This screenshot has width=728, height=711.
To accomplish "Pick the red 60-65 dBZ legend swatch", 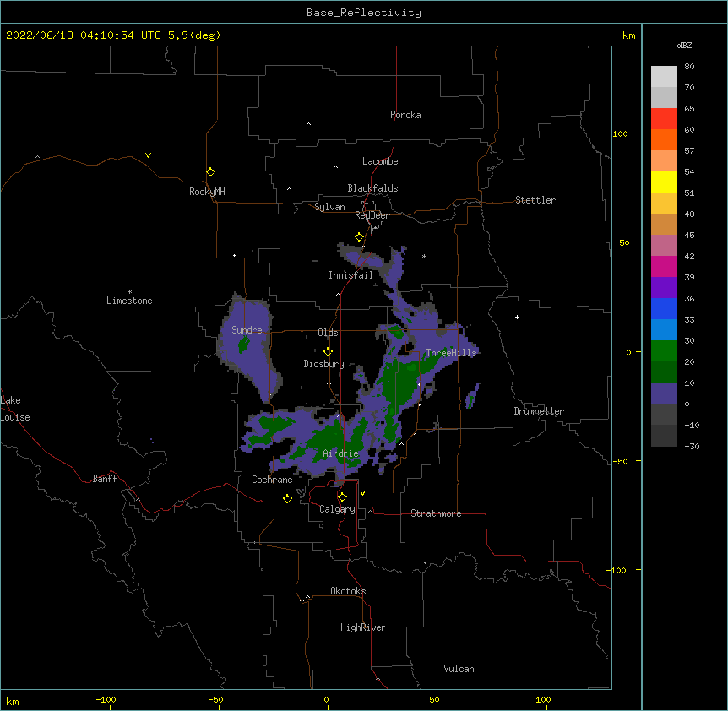I will [664, 119].
